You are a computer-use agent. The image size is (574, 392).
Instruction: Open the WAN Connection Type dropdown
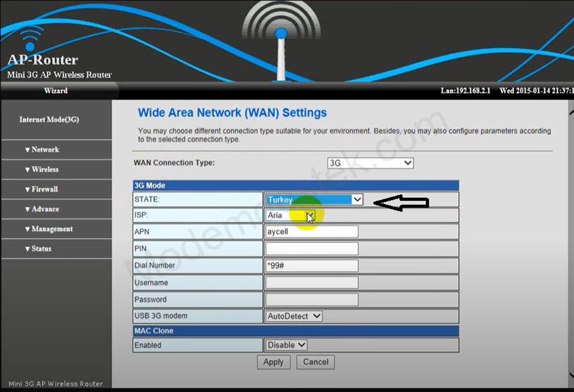[370, 163]
